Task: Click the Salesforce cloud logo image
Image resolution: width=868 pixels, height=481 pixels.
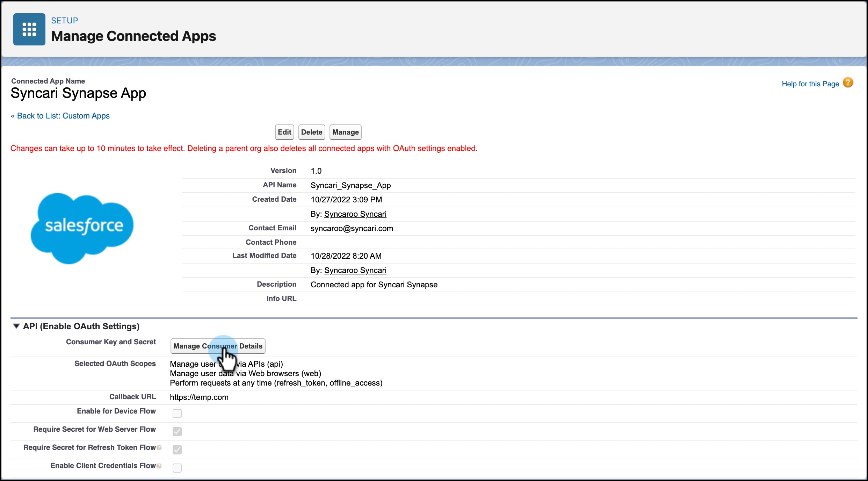Action: tap(82, 228)
